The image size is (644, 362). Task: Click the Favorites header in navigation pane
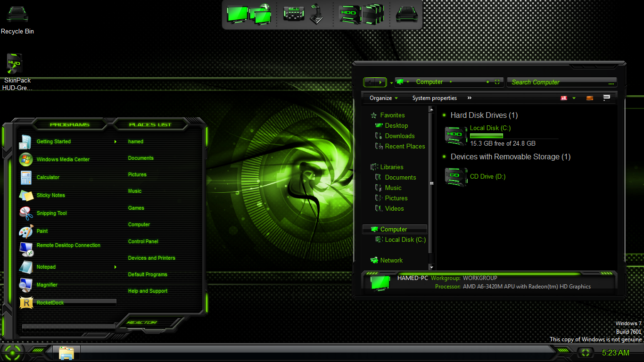pyautogui.click(x=392, y=115)
